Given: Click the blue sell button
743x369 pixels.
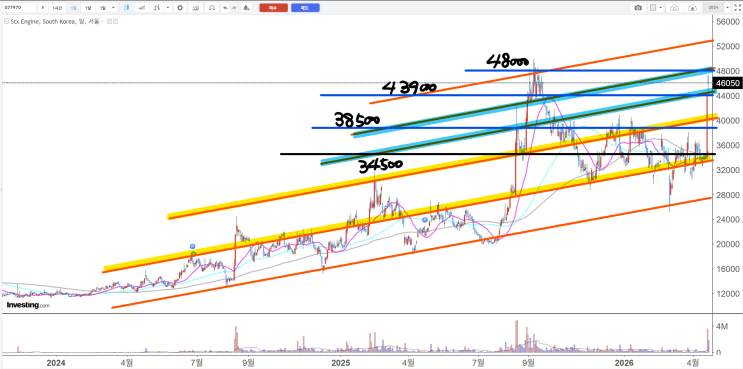Looking at the screenshot, I should coord(305,8).
